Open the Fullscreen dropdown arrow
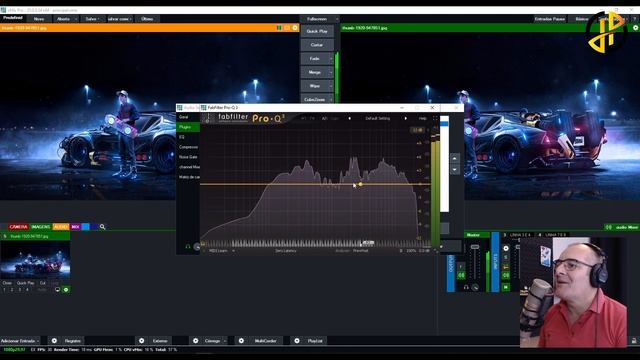 pos(337,19)
